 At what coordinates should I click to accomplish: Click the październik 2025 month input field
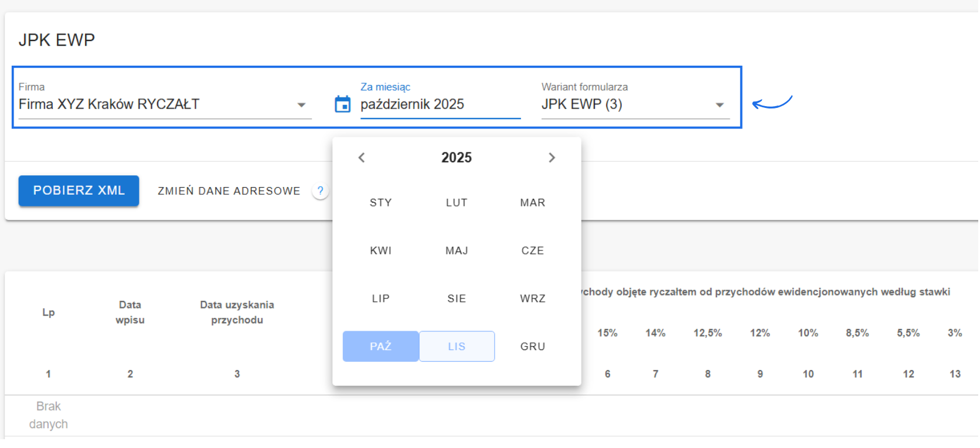tap(440, 104)
